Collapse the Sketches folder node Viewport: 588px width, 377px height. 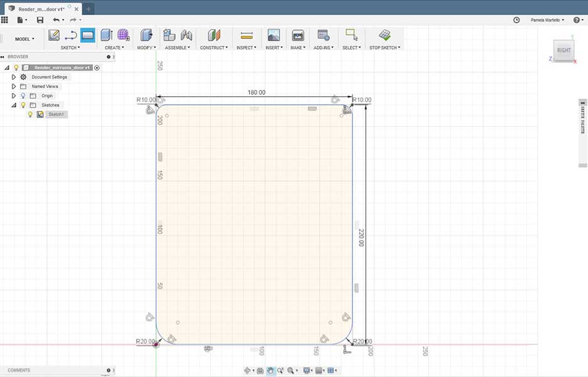point(14,105)
